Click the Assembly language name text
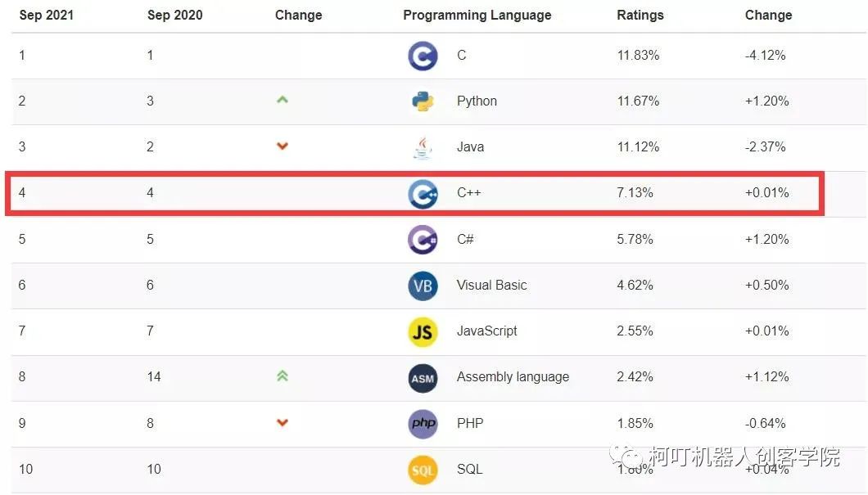This screenshot has height=495, width=868. pyautogui.click(x=513, y=377)
